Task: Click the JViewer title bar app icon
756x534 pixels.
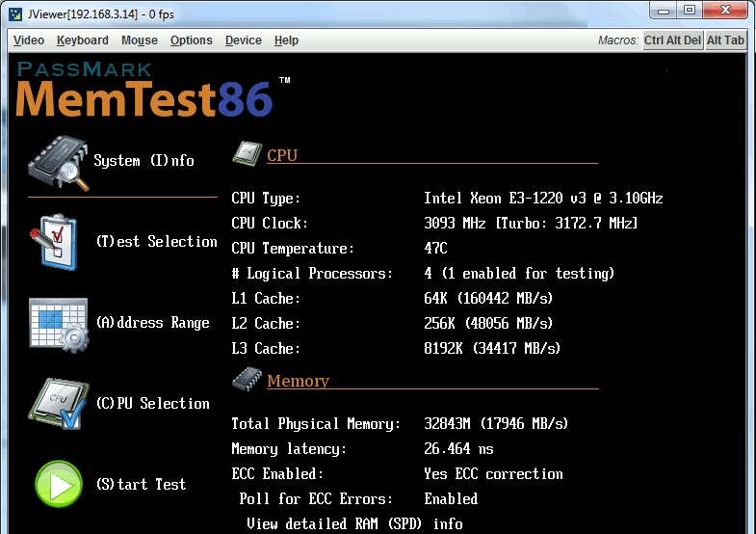Action: (x=15, y=13)
